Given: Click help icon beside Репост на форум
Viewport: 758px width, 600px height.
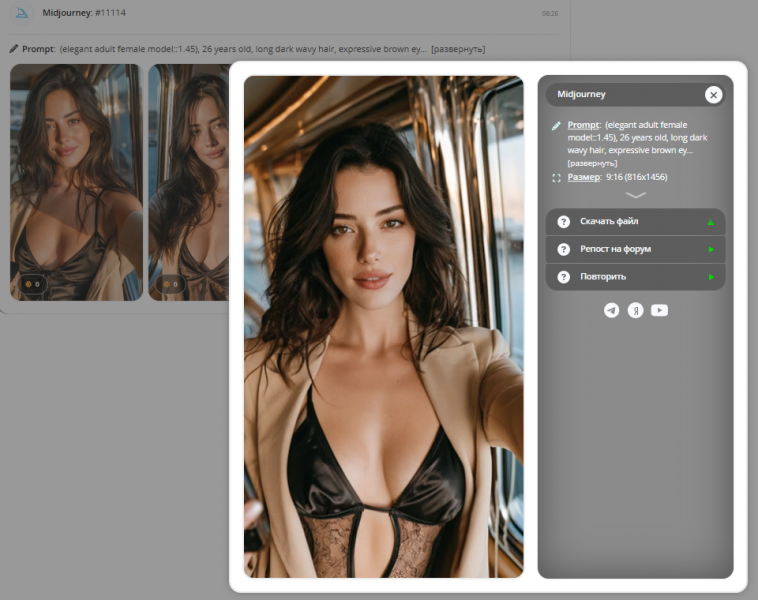Looking at the screenshot, I should 564,249.
